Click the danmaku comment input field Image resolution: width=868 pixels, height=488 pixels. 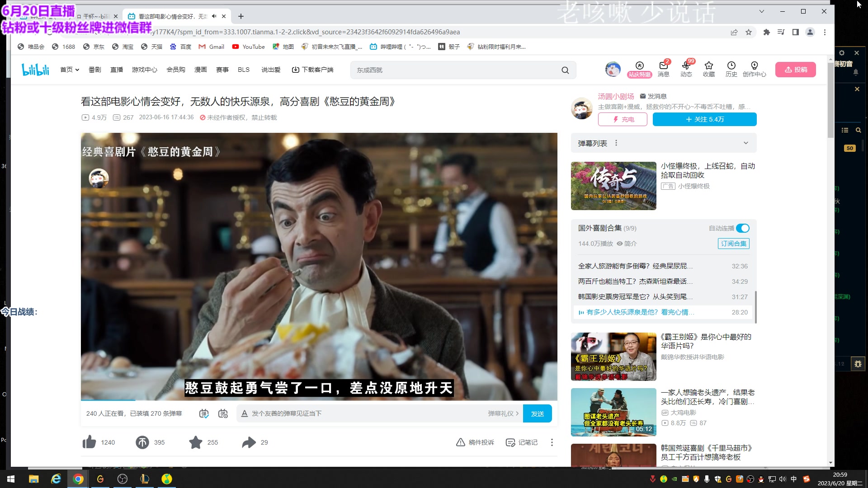pos(362,413)
